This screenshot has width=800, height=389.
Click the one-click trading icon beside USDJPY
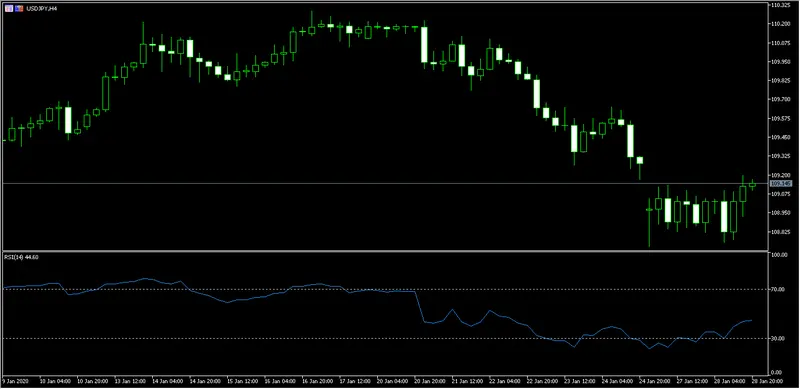tap(9, 9)
